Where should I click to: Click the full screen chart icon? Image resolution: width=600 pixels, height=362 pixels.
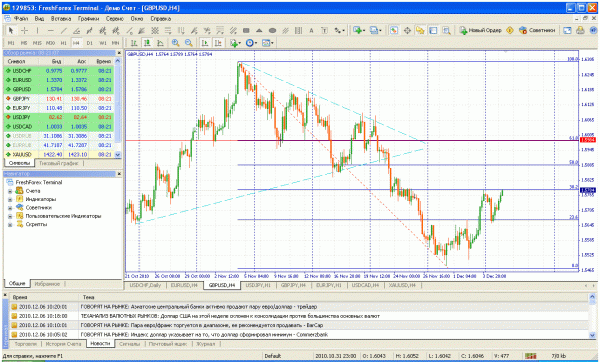pos(567,30)
